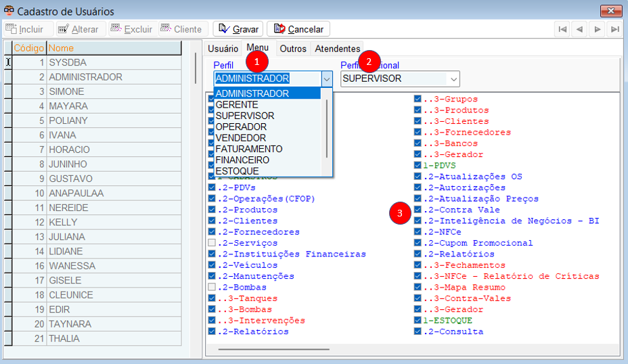Click the Cliente toolbar button

click(183, 29)
